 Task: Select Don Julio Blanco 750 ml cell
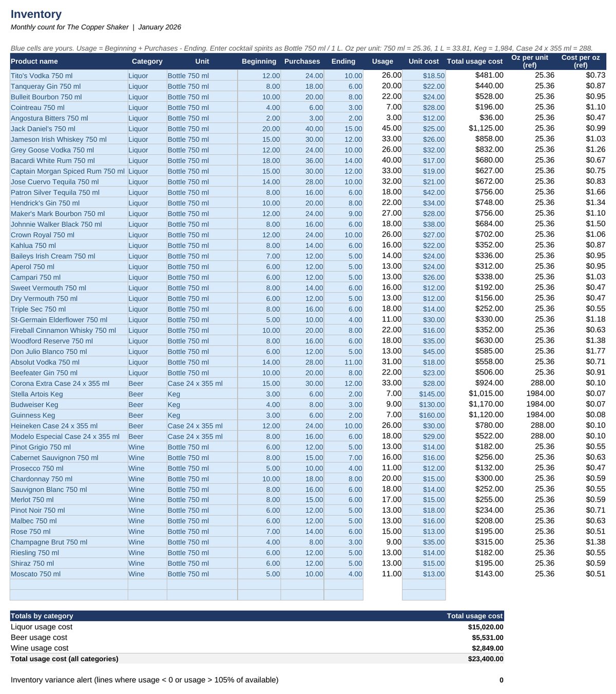69,351
